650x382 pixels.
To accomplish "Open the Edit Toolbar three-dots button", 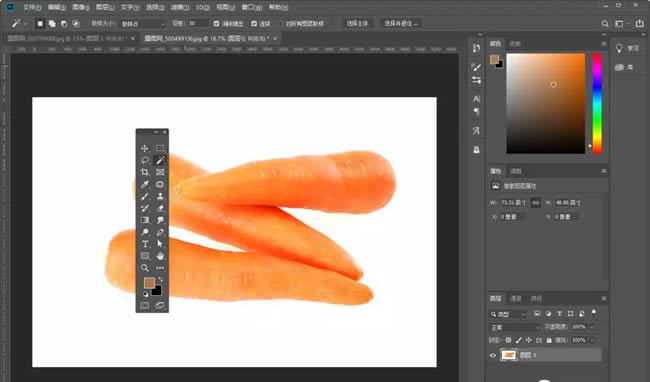I will [160, 268].
